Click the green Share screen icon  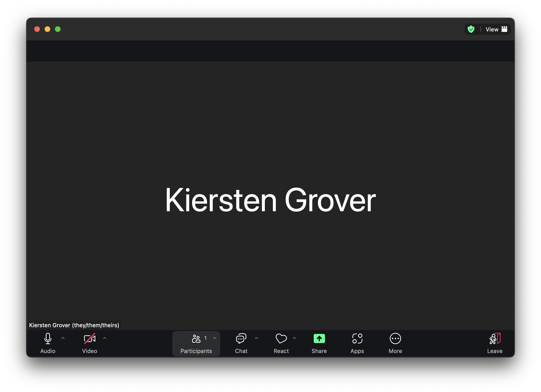(x=319, y=338)
